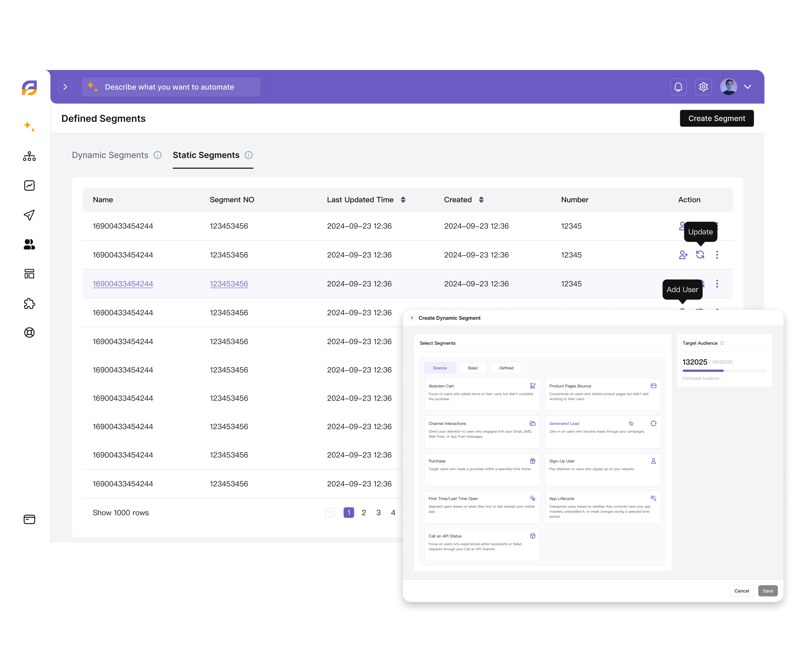793x672 pixels.
Task: Open the puzzle piece integrations icon
Action: [29, 304]
